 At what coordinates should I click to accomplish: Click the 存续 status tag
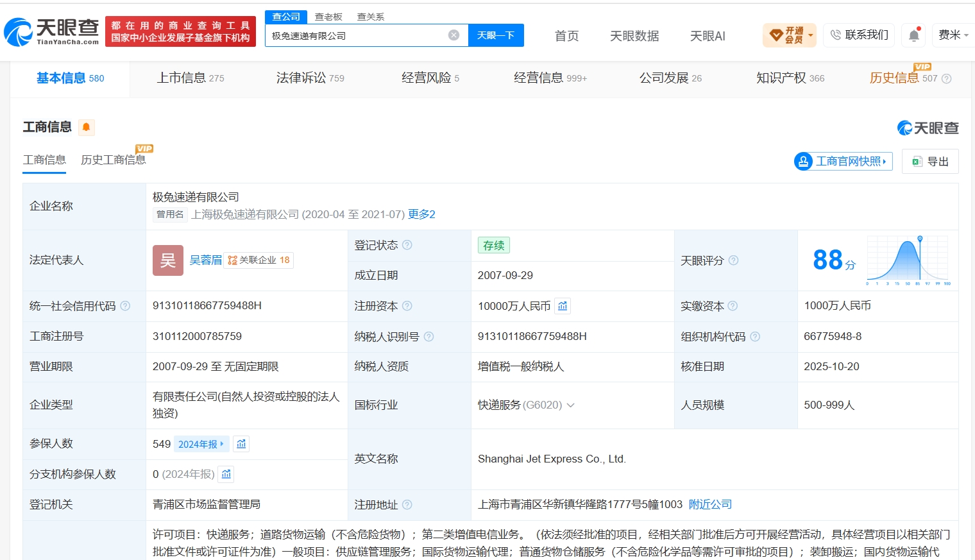493,245
